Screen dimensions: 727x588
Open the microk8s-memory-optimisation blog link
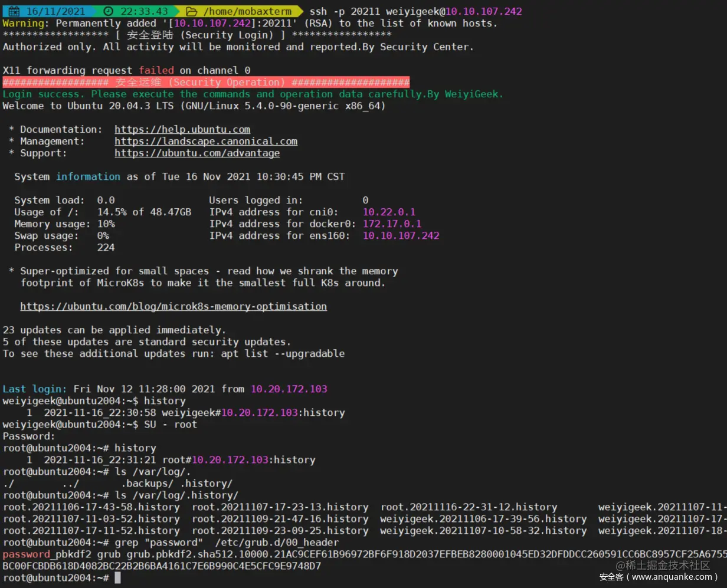tap(173, 306)
